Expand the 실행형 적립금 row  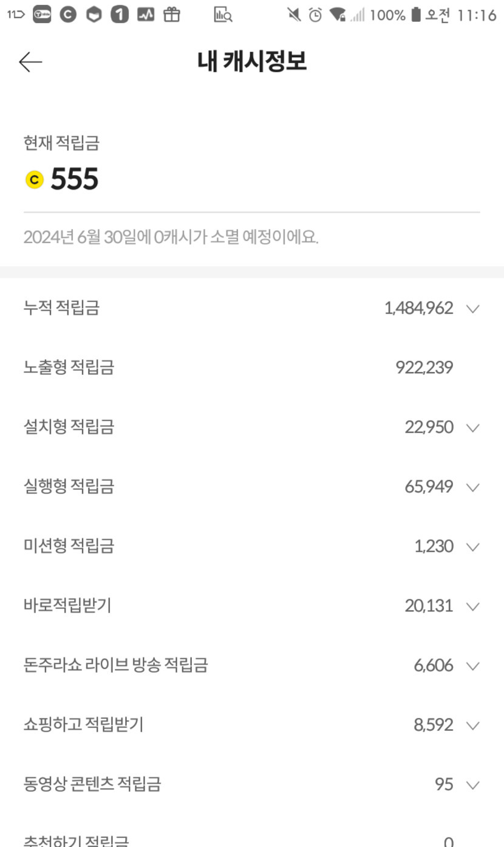pos(472,487)
